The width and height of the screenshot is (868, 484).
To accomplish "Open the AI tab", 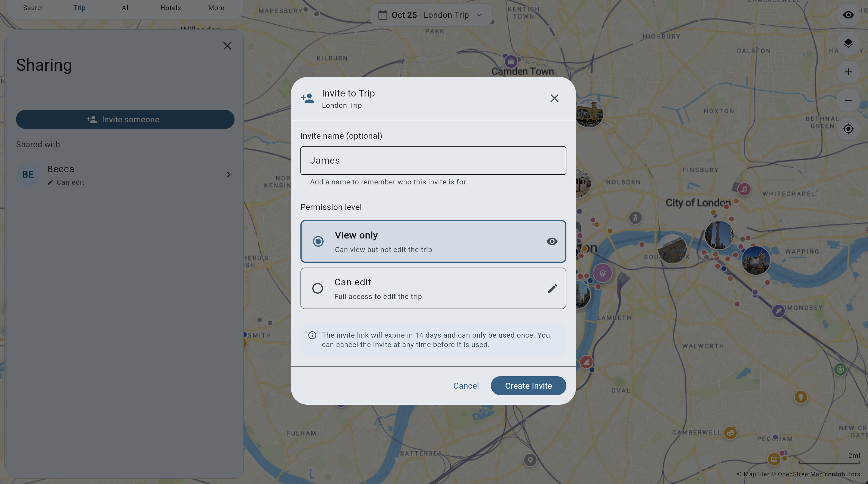I will (x=125, y=8).
